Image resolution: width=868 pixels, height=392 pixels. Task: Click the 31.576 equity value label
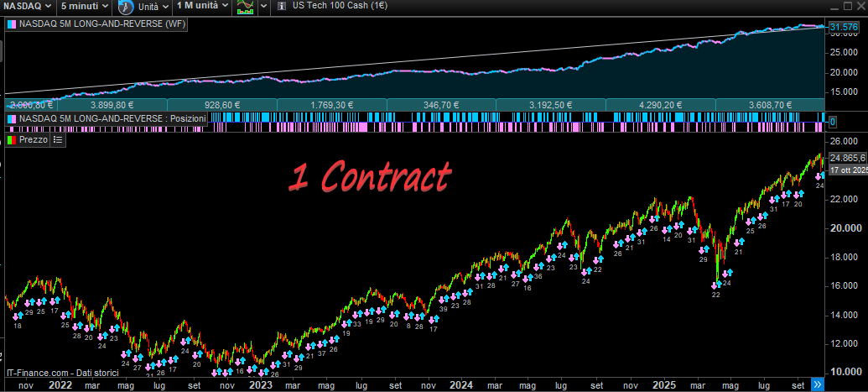[x=843, y=28]
